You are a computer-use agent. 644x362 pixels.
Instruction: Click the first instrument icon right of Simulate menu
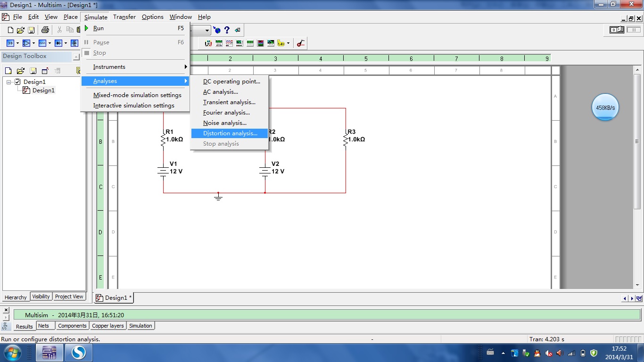(x=208, y=43)
